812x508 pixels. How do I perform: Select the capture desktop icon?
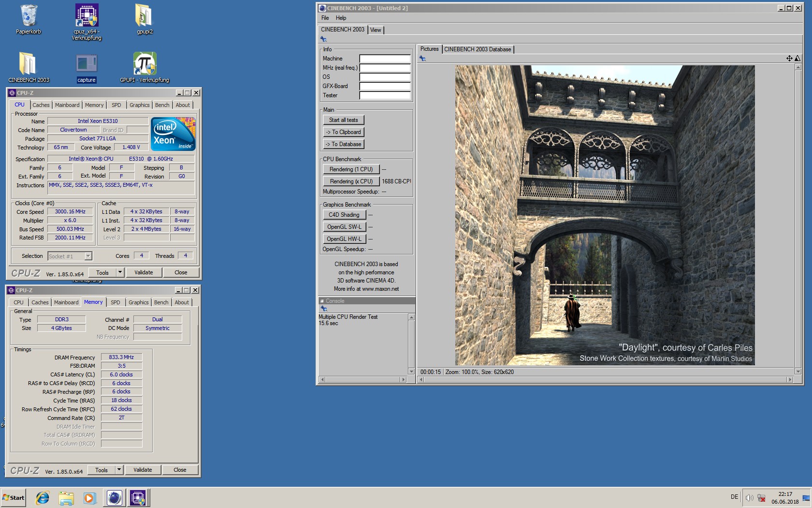pyautogui.click(x=87, y=67)
